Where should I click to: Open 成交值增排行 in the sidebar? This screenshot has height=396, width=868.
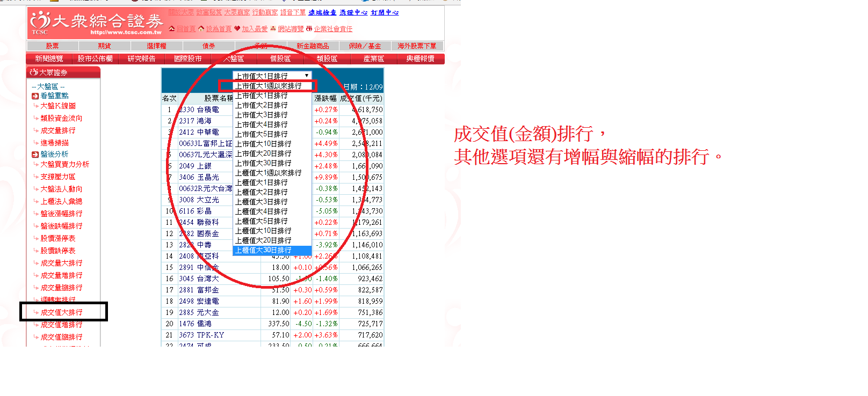click(x=62, y=325)
